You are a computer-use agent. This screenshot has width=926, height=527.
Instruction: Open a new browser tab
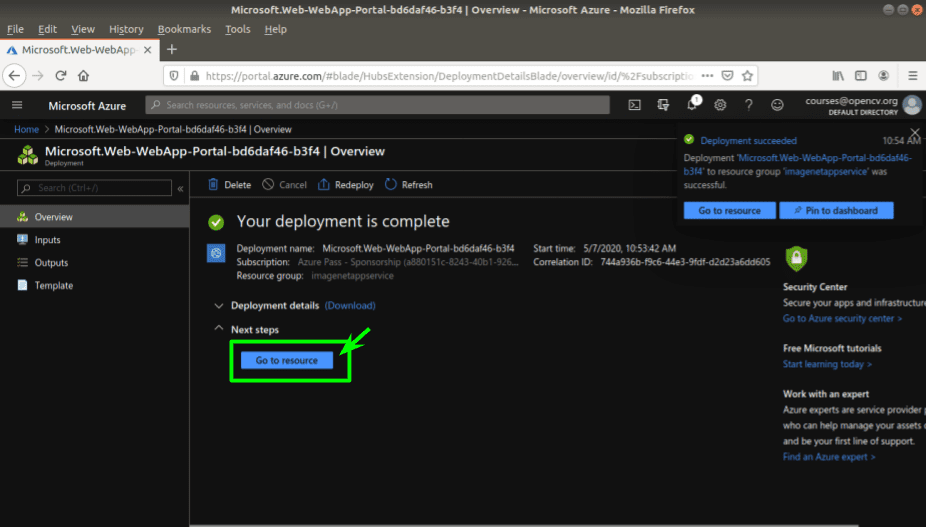pos(172,50)
